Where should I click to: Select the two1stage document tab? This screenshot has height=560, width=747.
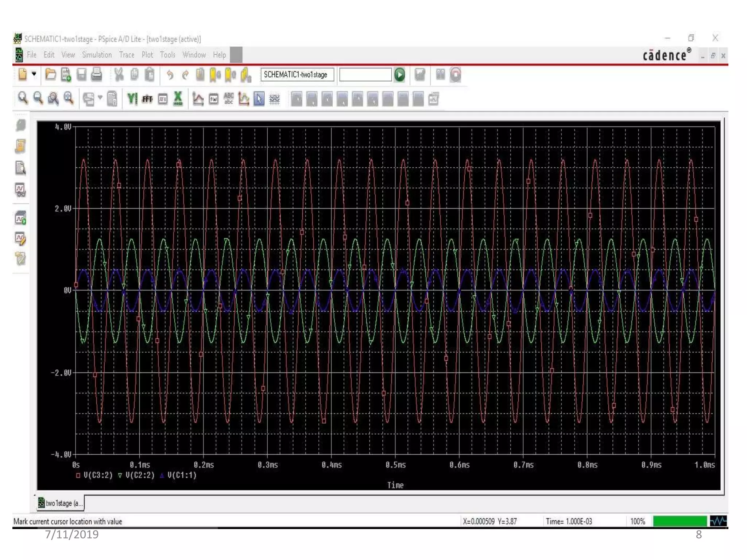click(x=61, y=503)
